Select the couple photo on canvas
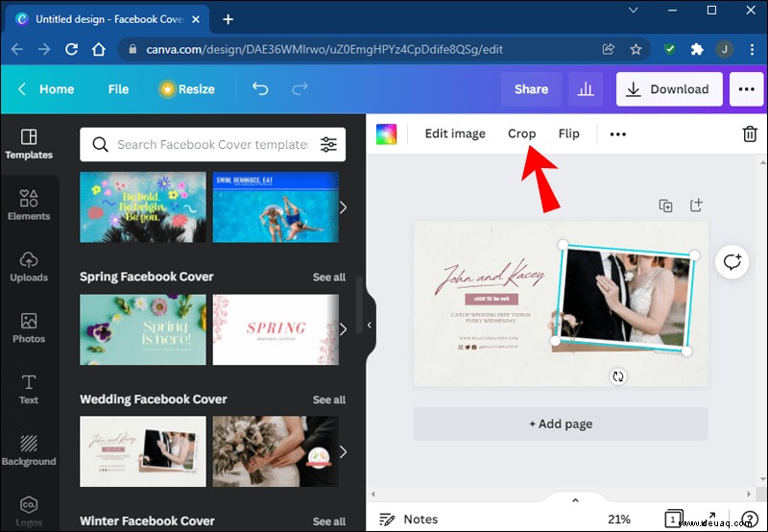Image resolution: width=768 pixels, height=532 pixels. point(625,298)
